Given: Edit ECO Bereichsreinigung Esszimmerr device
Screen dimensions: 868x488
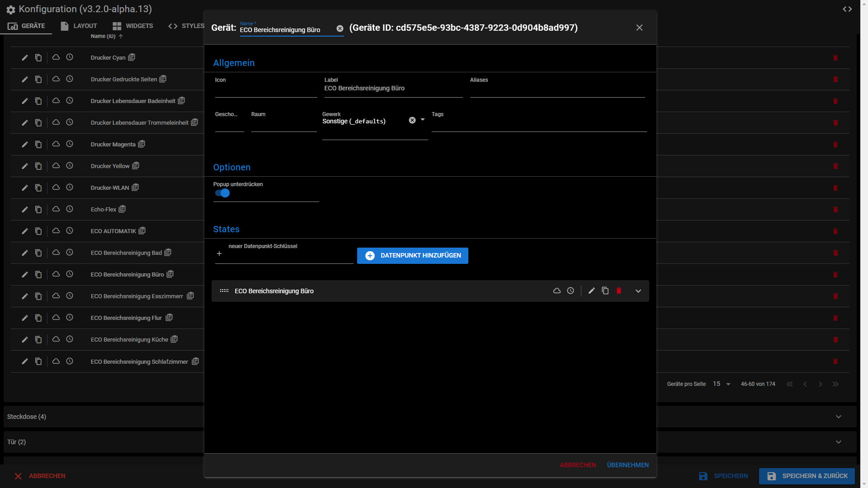Looking at the screenshot, I should pos(25,296).
